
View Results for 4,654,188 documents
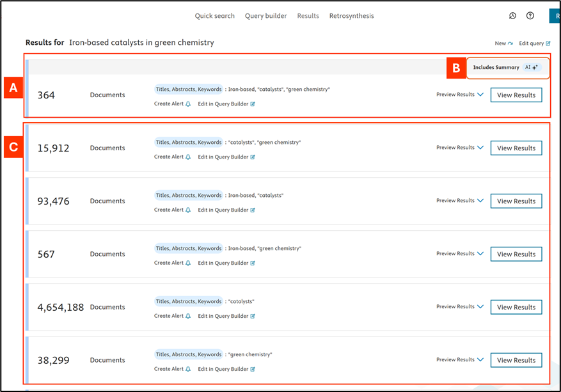516,307
